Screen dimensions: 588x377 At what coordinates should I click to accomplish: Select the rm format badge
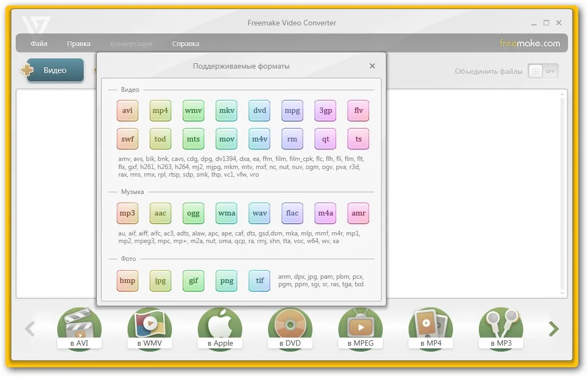click(x=292, y=139)
